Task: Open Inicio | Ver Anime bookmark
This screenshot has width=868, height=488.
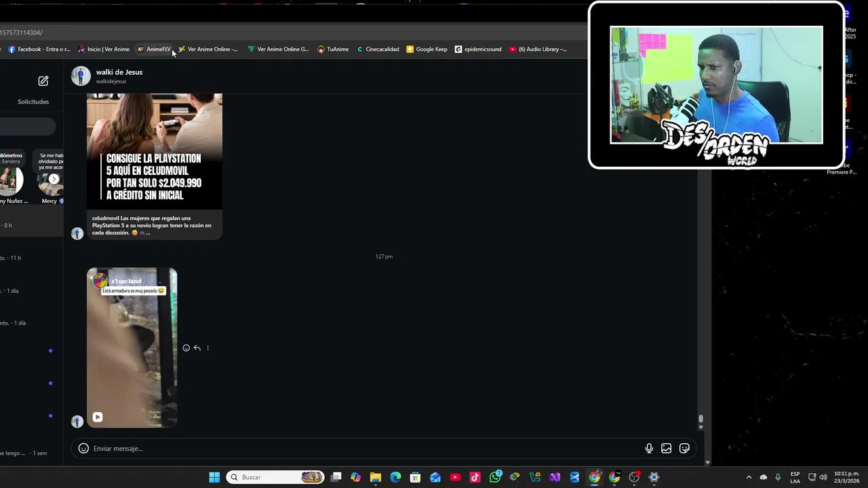Action: click(x=104, y=49)
